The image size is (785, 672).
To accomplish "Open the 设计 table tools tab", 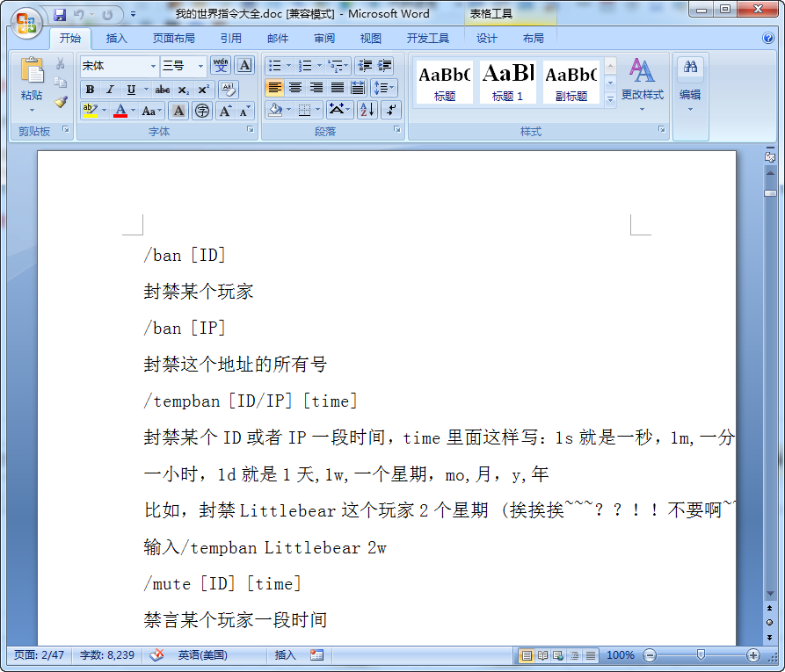I will [x=487, y=38].
